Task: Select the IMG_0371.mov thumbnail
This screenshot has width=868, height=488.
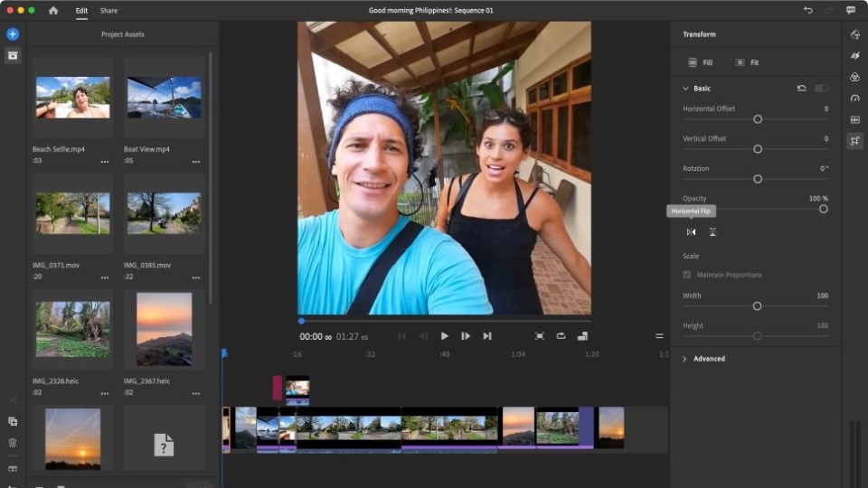Action: 72,213
